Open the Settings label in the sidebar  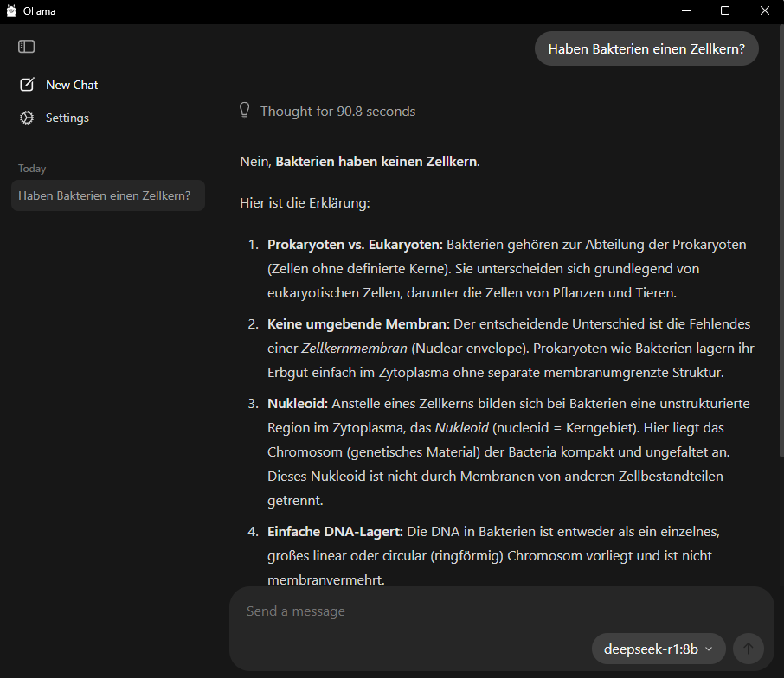[x=67, y=118]
